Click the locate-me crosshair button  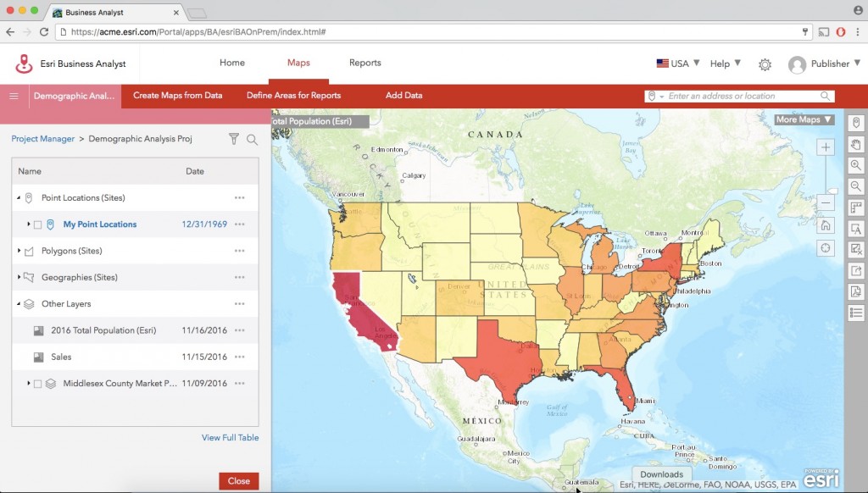(826, 248)
